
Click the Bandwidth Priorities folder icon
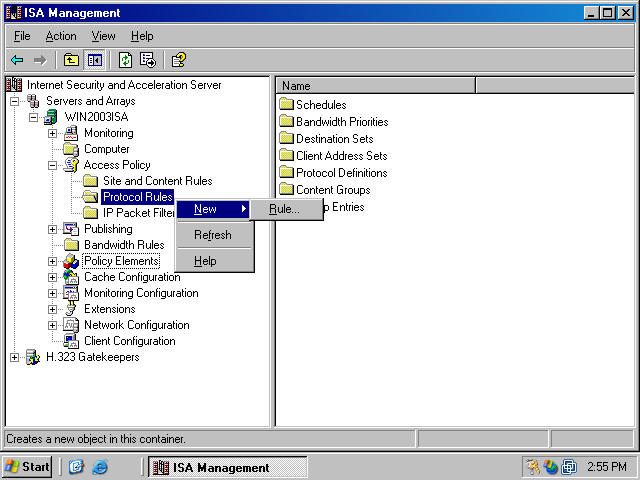click(287, 121)
